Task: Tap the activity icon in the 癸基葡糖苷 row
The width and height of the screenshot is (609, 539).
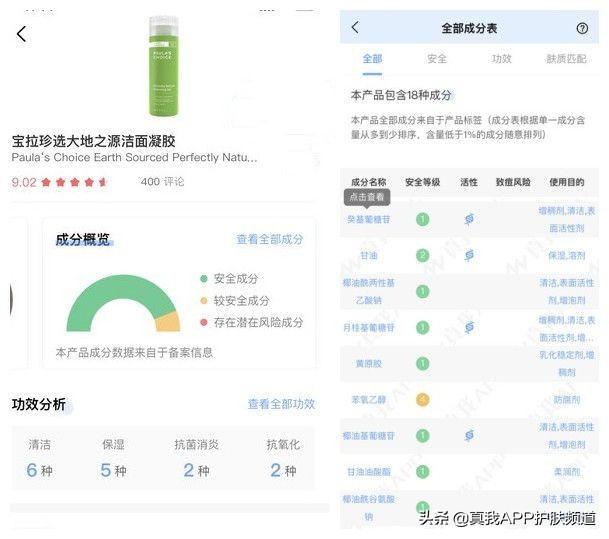Action: tap(469, 219)
